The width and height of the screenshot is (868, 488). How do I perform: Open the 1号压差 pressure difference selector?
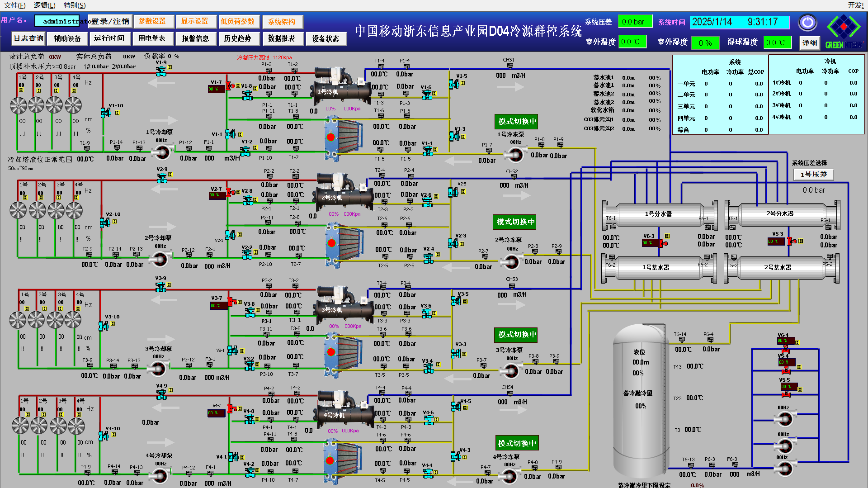coord(813,175)
